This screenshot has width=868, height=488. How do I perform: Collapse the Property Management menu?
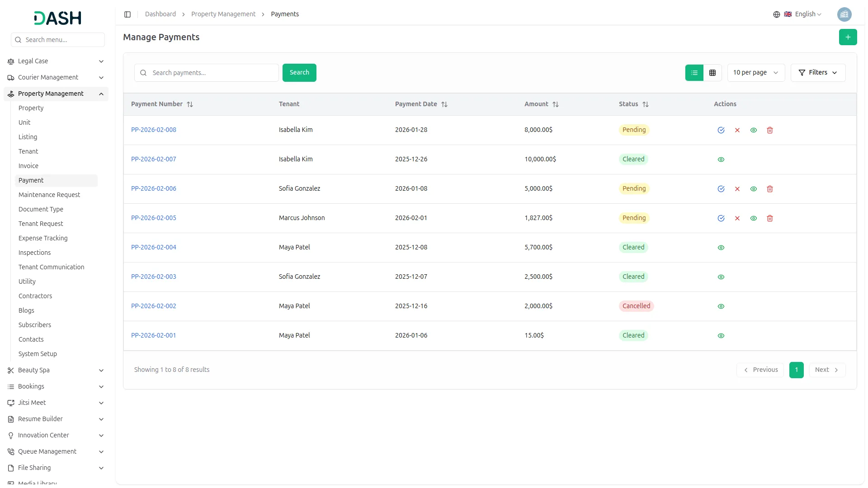pyautogui.click(x=56, y=94)
